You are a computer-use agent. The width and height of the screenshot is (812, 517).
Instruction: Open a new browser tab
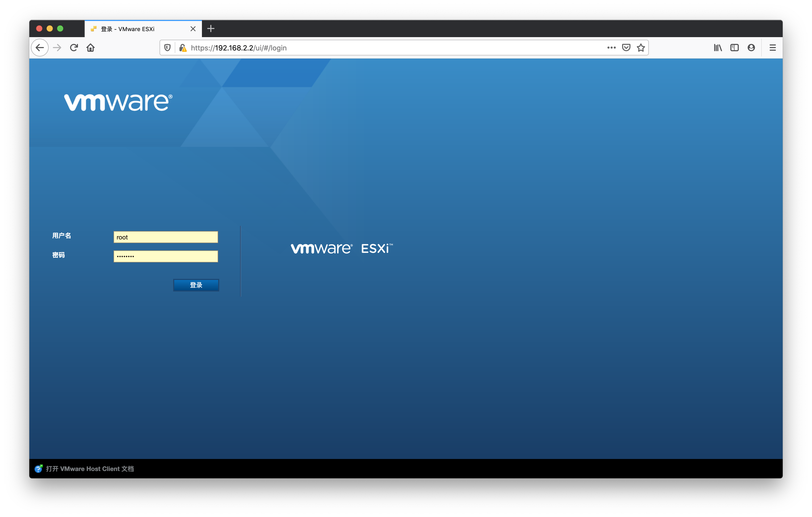(x=211, y=29)
